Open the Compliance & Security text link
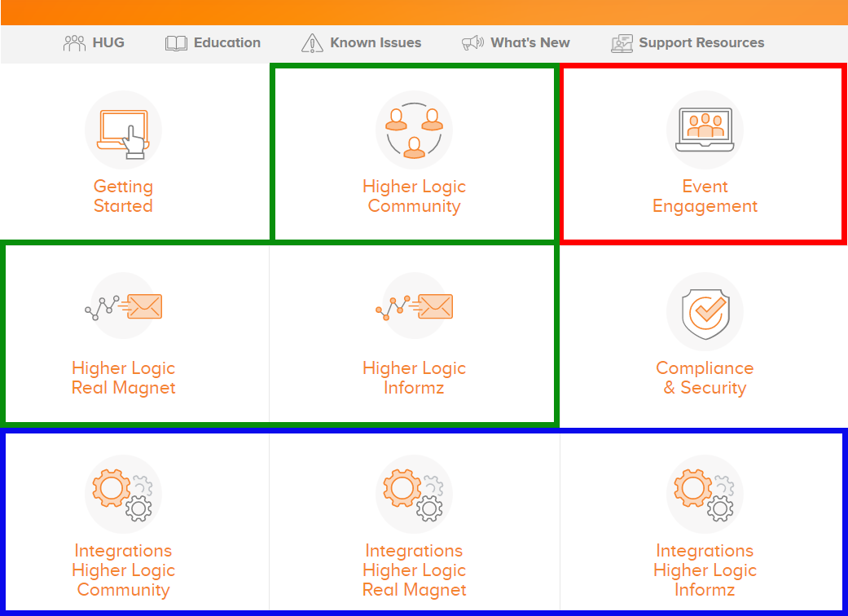 (x=705, y=377)
